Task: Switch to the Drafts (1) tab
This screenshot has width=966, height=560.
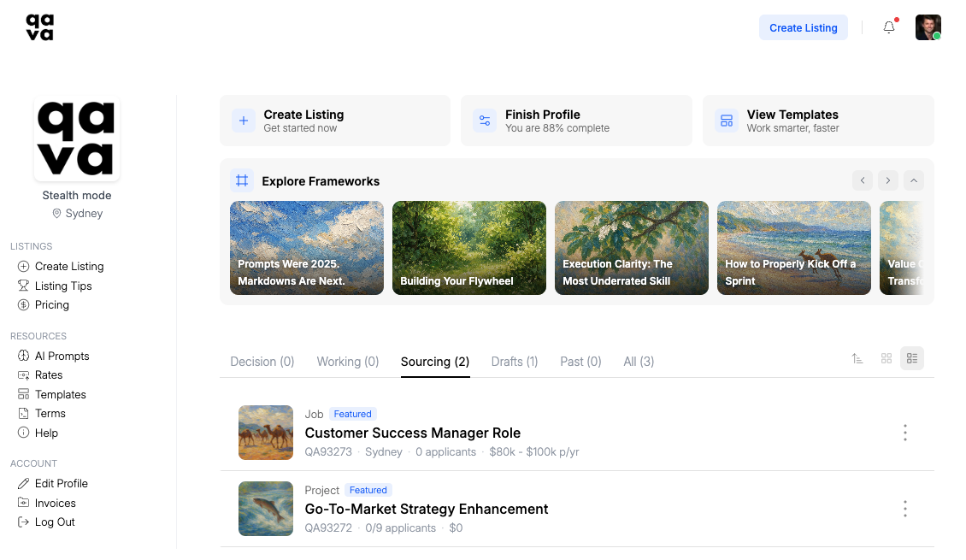Action: (515, 362)
